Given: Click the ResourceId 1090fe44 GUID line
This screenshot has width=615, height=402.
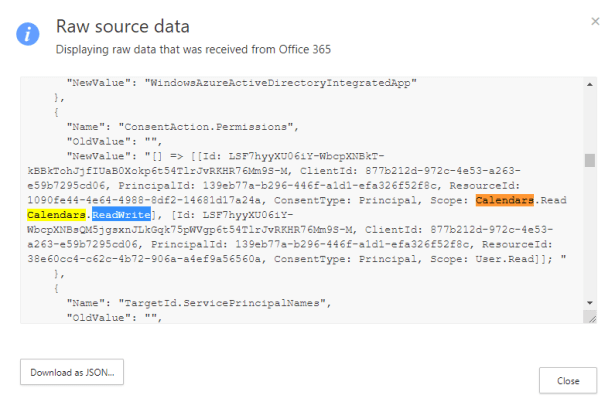Looking at the screenshot, I should (x=134, y=200).
